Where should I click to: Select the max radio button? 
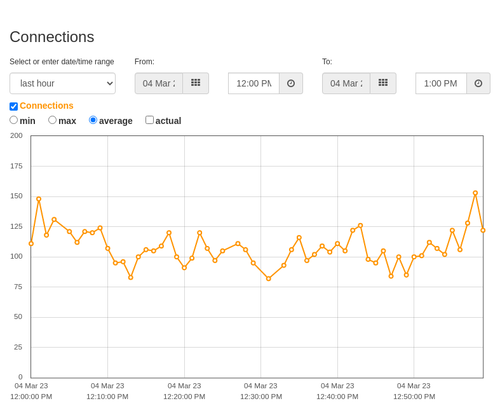pyautogui.click(x=52, y=120)
